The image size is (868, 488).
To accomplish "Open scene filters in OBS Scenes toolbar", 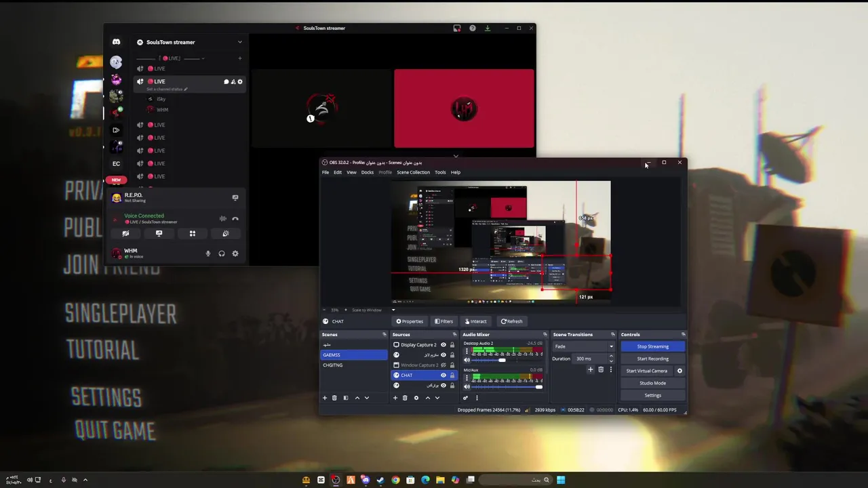I will tap(346, 398).
